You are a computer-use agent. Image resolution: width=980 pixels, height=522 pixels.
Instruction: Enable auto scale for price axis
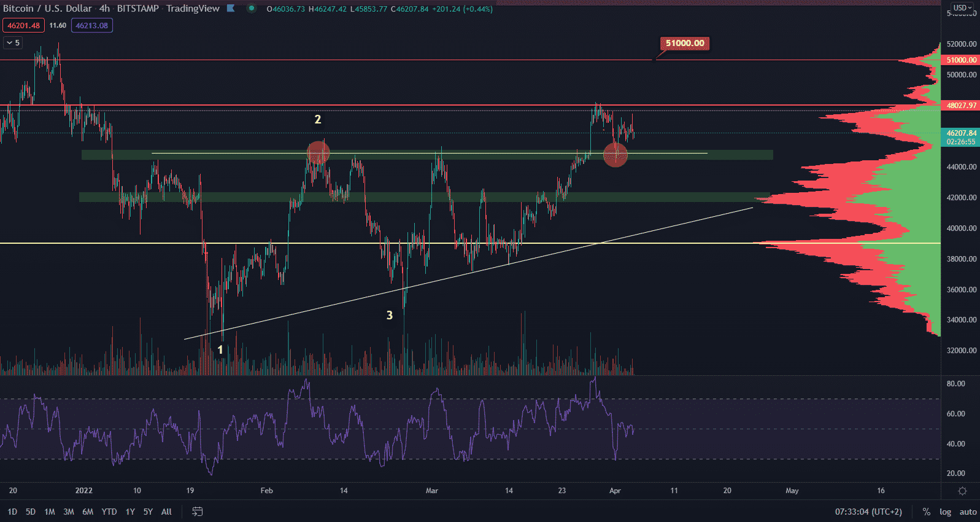pyautogui.click(x=968, y=512)
